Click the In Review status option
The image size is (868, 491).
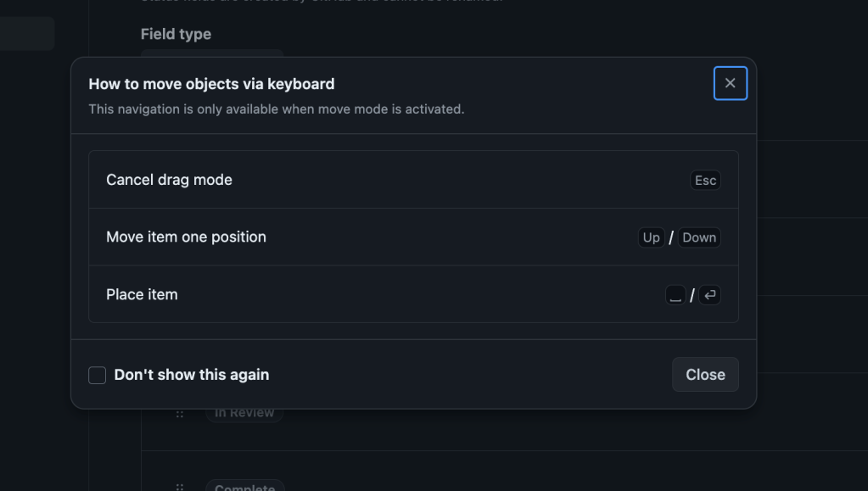pos(244,414)
